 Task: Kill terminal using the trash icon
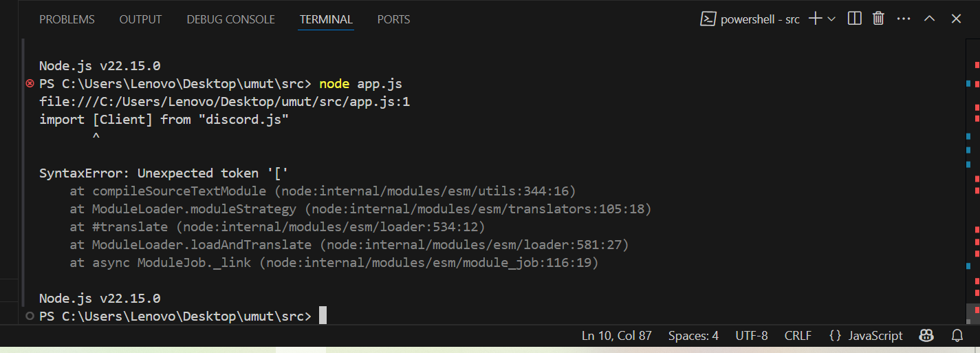878,19
